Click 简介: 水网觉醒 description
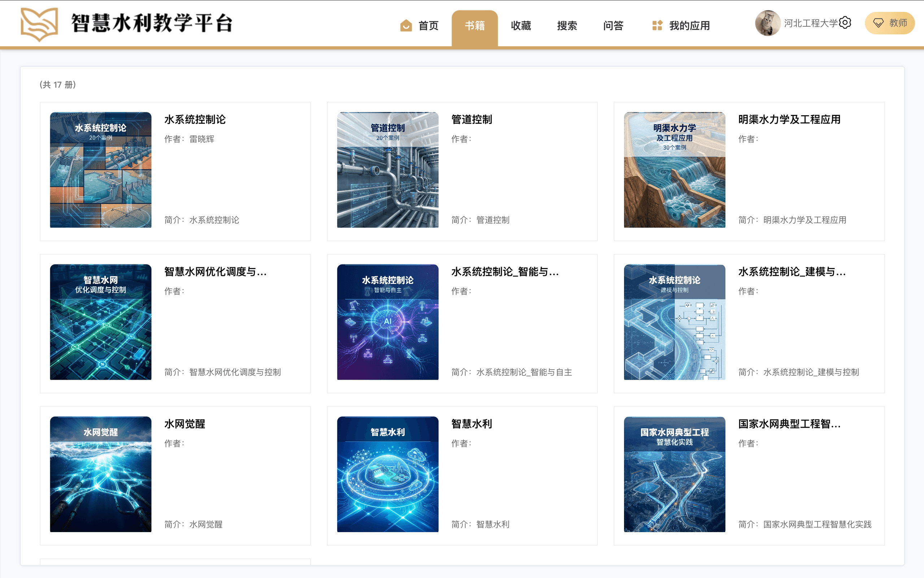The width and height of the screenshot is (924, 578). [x=193, y=524]
